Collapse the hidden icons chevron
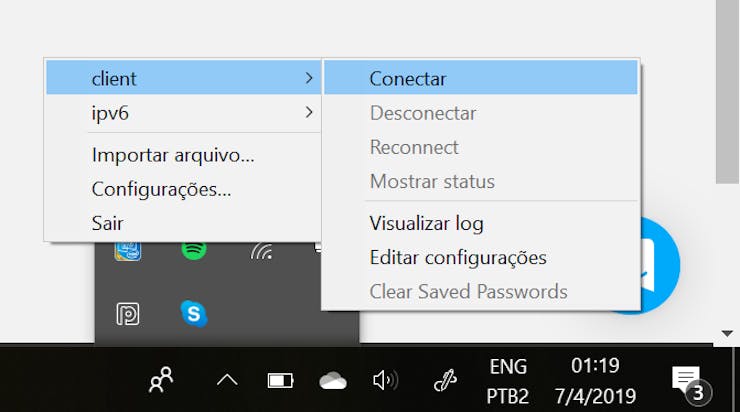740x412 pixels. (227, 380)
